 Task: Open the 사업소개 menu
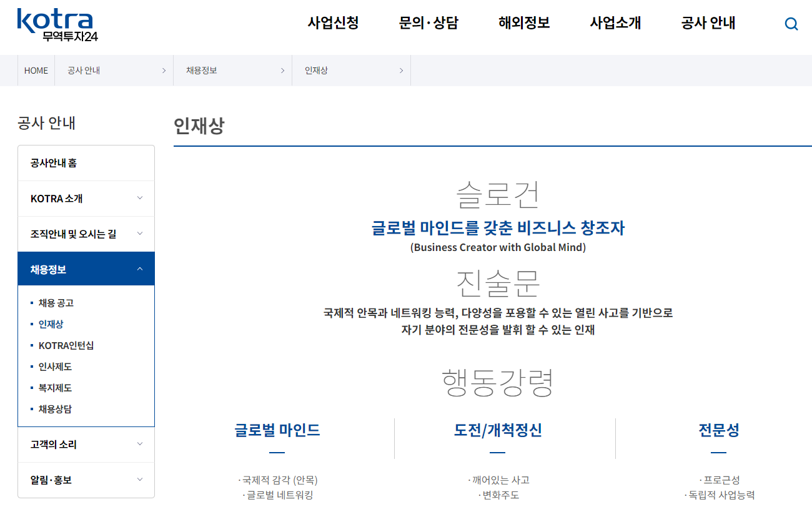614,22
